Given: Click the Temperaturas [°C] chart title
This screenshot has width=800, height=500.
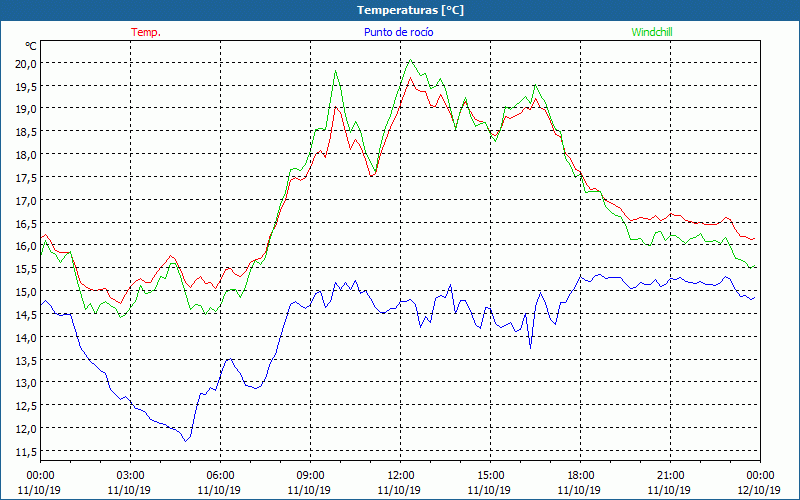Looking at the screenshot, I should 410,10.
